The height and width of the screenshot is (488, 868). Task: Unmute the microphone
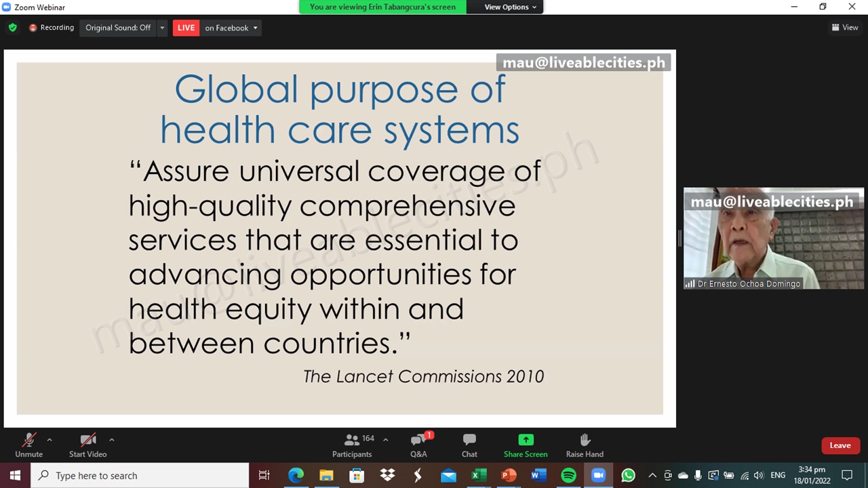(x=28, y=445)
